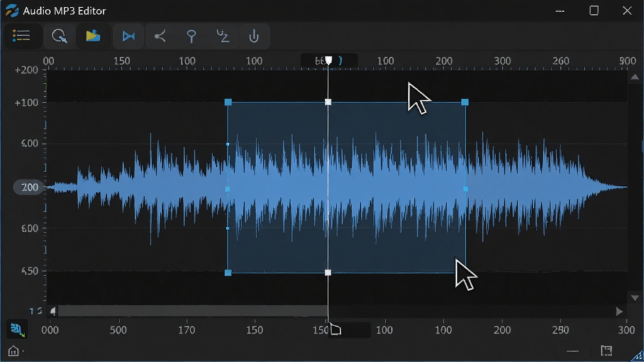Open file with the yellow folder icon

[x=93, y=36]
